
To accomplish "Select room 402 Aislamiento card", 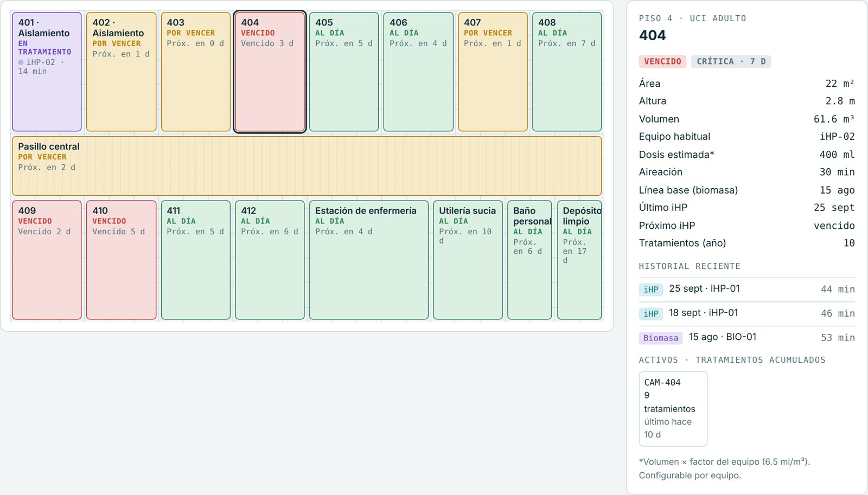I will (x=121, y=72).
